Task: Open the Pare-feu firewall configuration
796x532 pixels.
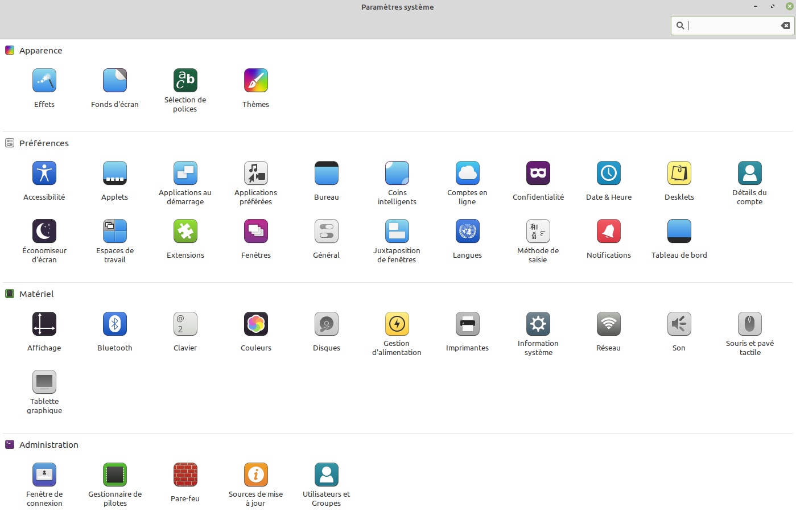Action: point(185,475)
